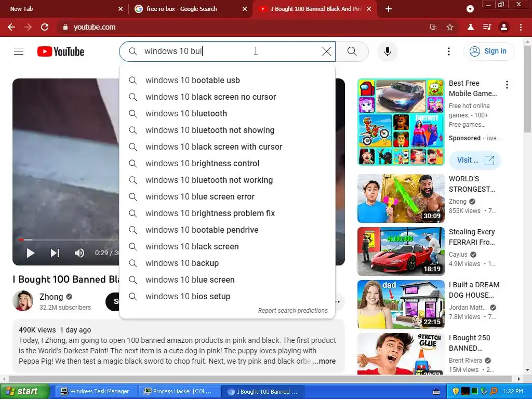Skip to the next video
The height and width of the screenshot is (399, 532).
tap(55, 253)
